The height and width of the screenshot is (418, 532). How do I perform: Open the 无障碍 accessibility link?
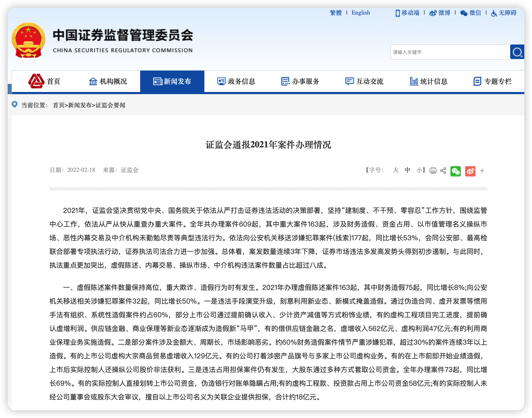(508, 13)
